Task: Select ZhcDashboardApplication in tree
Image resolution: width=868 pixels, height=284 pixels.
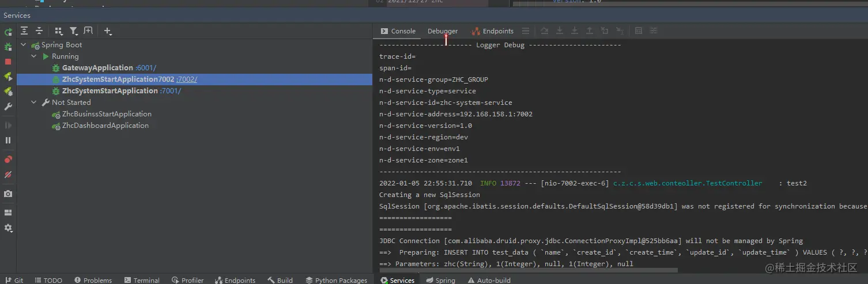Action: (x=105, y=126)
